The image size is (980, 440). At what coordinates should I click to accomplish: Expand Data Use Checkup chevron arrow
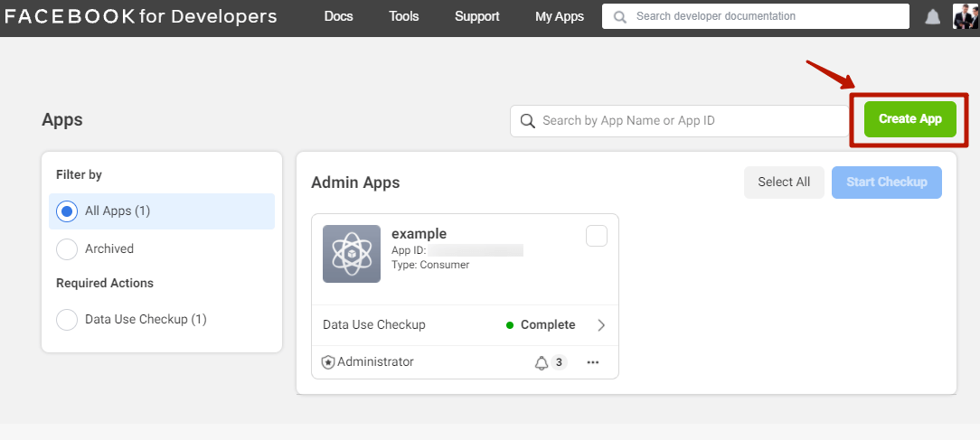click(601, 325)
